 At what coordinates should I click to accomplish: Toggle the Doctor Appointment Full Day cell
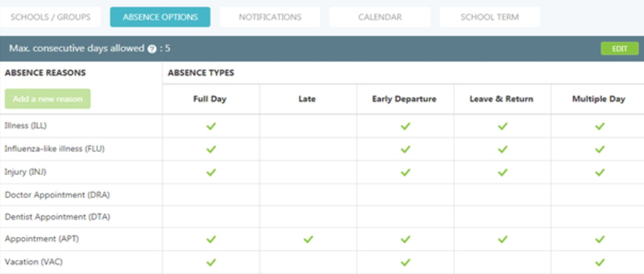[211, 195]
